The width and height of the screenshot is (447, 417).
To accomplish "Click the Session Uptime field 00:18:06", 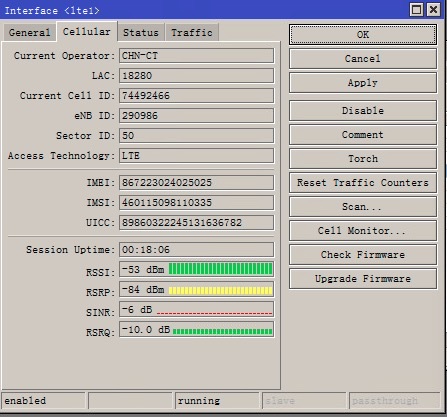I will point(197,250).
